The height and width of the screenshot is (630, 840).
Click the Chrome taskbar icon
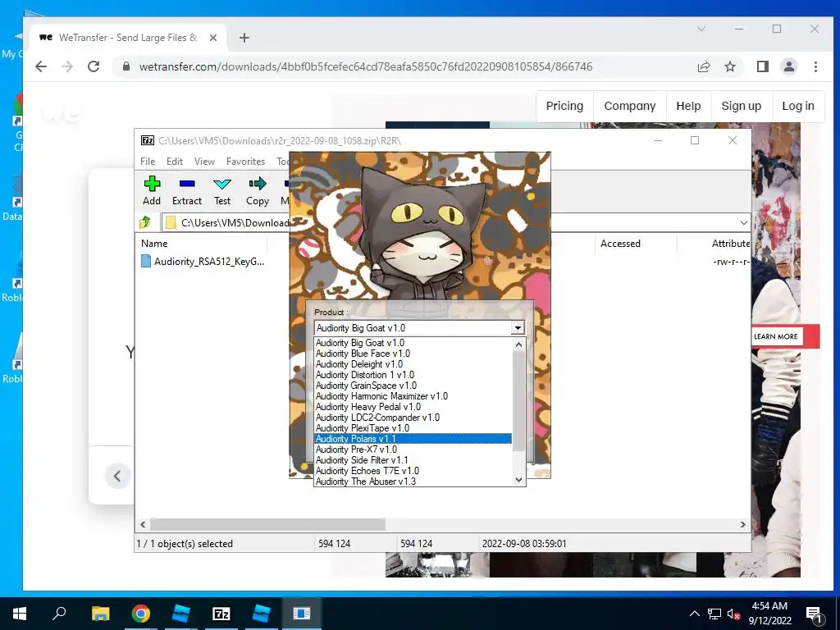pos(141,614)
